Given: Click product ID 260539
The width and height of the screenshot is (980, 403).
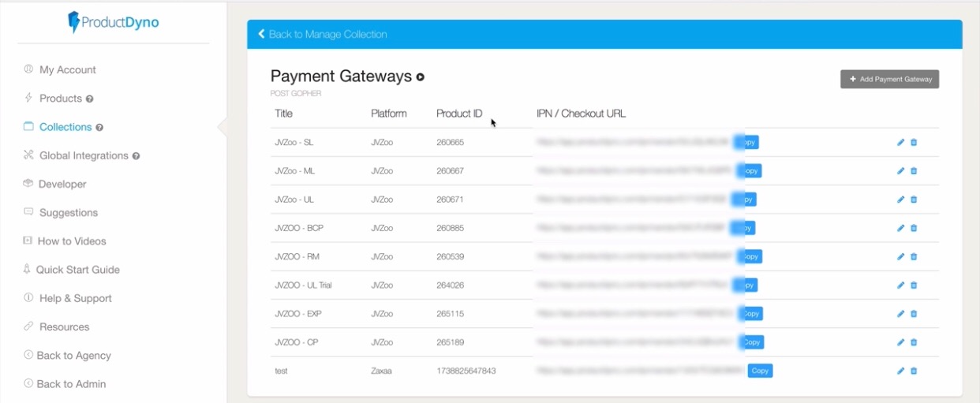Looking at the screenshot, I should click(450, 256).
